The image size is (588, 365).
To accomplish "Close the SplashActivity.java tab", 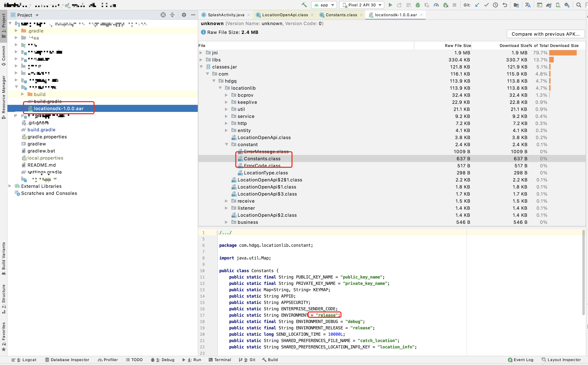I will click(249, 15).
